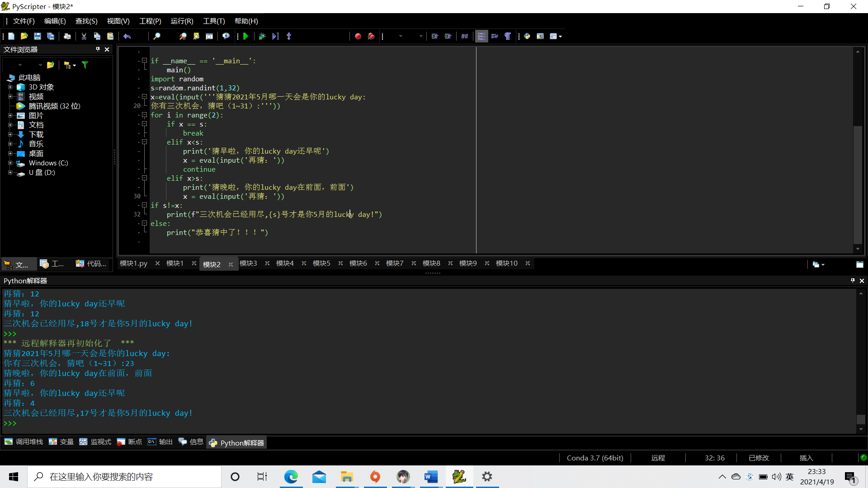Image resolution: width=868 pixels, height=488 pixels.
Task: Toggle line numbers display button
Action: [481, 36]
